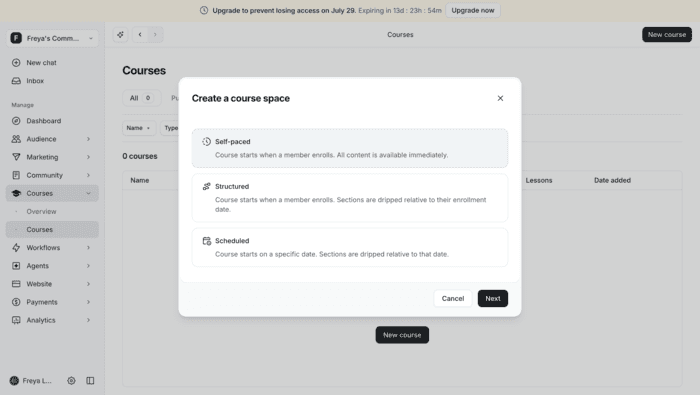Open the Courses sub-item in sidebar

tap(52, 229)
